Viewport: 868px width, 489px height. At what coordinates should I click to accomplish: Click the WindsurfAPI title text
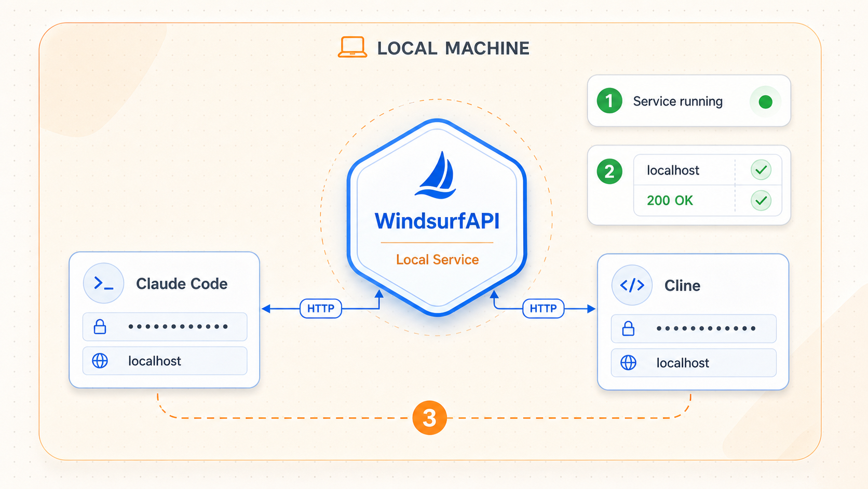437,221
